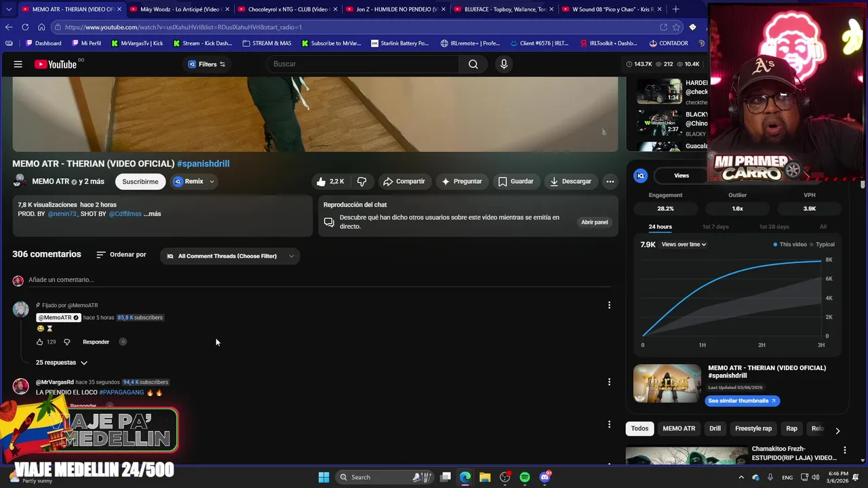
Task: Open 'All Comment Threads (Choose Filter)' dropdown
Action: [x=230, y=256]
